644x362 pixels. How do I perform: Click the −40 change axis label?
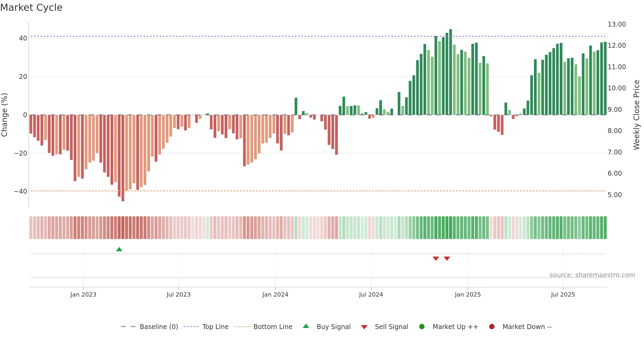(x=20, y=191)
